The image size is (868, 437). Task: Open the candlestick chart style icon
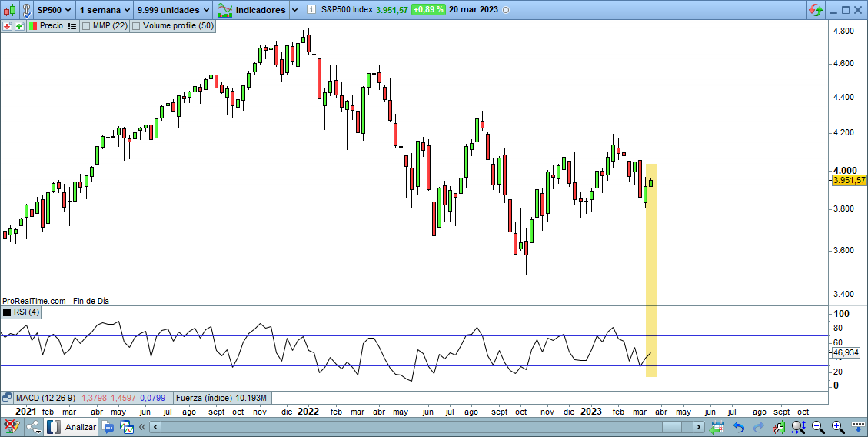9,9
